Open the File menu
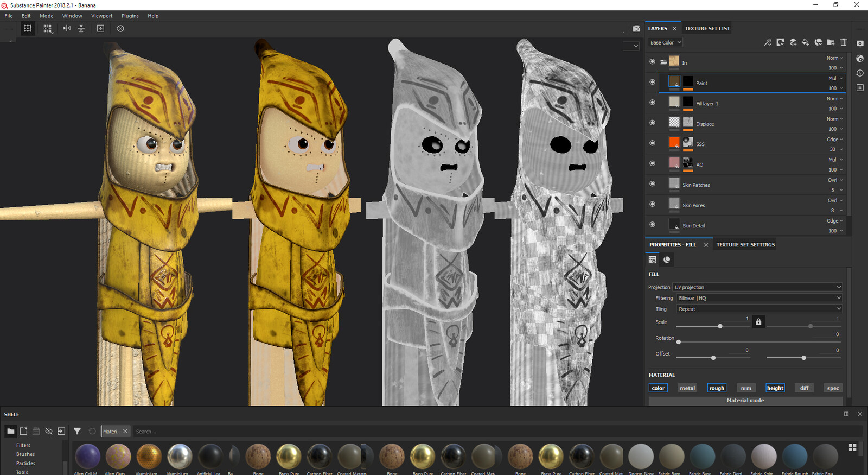Viewport: 868px width, 475px height. coord(9,16)
